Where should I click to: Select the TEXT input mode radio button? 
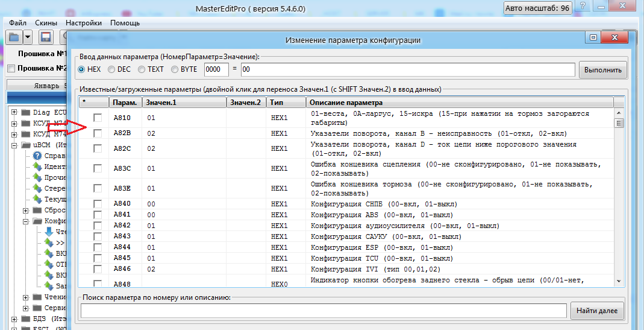(x=142, y=69)
